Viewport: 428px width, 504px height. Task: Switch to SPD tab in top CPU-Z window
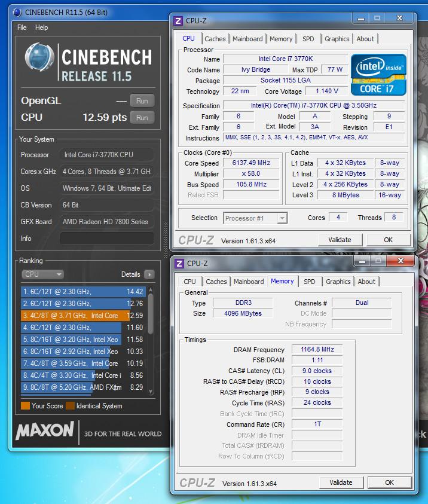308,39
